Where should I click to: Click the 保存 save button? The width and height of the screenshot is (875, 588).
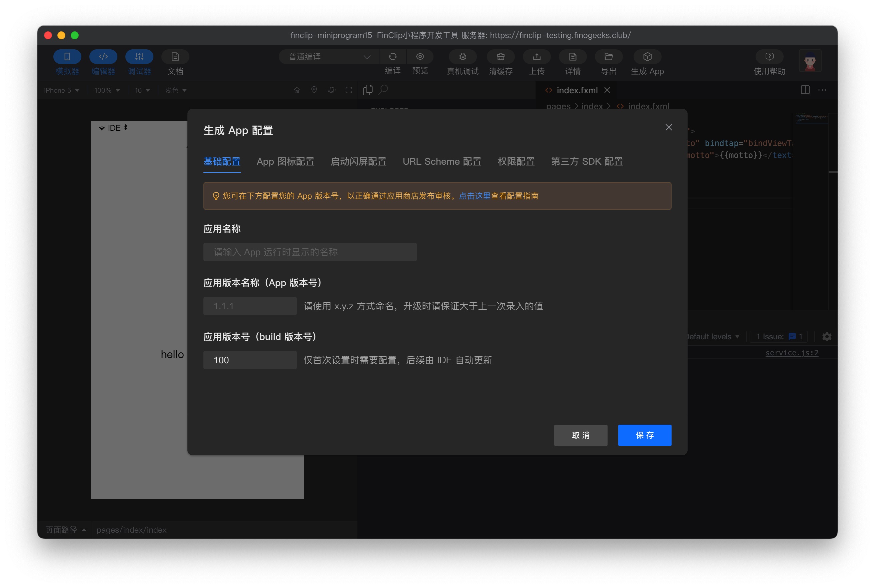644,435
